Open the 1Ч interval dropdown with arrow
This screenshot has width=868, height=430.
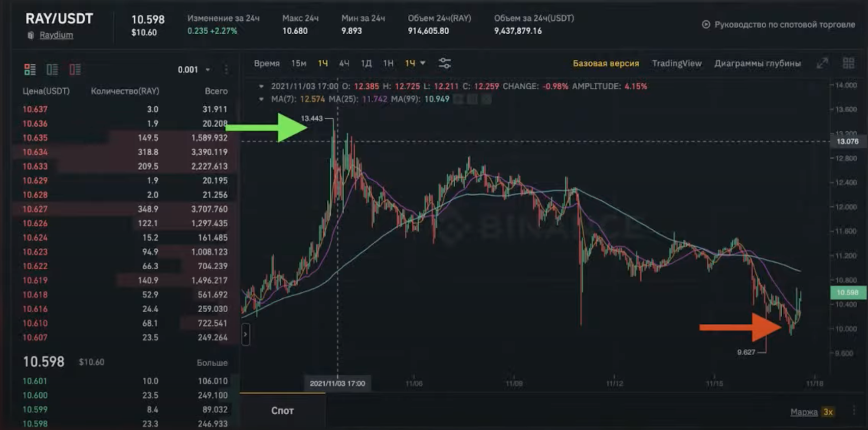click(415, 63)
